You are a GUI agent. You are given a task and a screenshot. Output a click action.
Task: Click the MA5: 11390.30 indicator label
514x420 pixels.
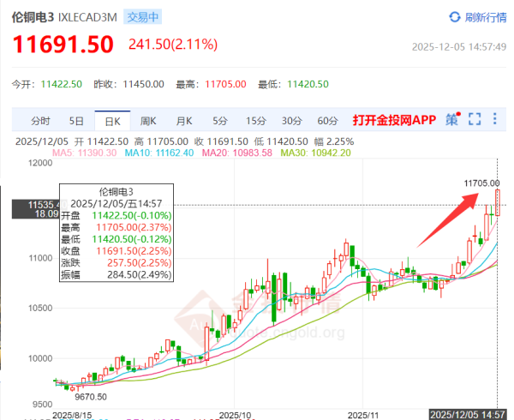coord(85,153)
